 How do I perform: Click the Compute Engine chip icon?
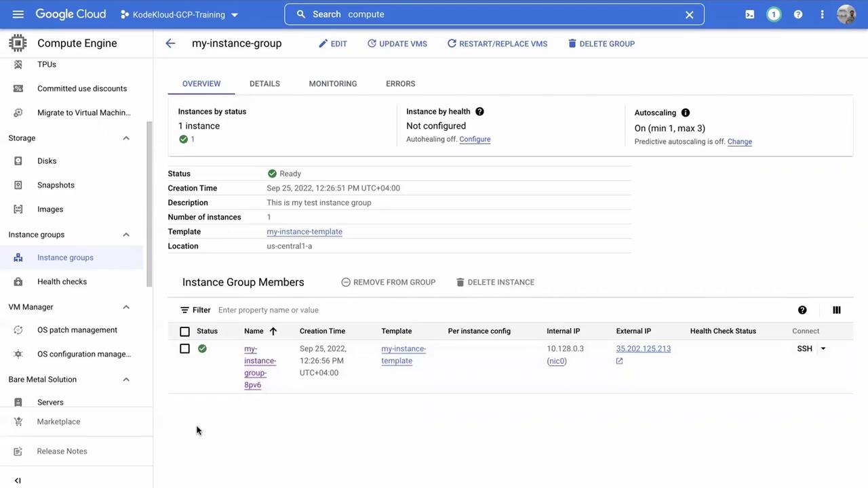18,43
